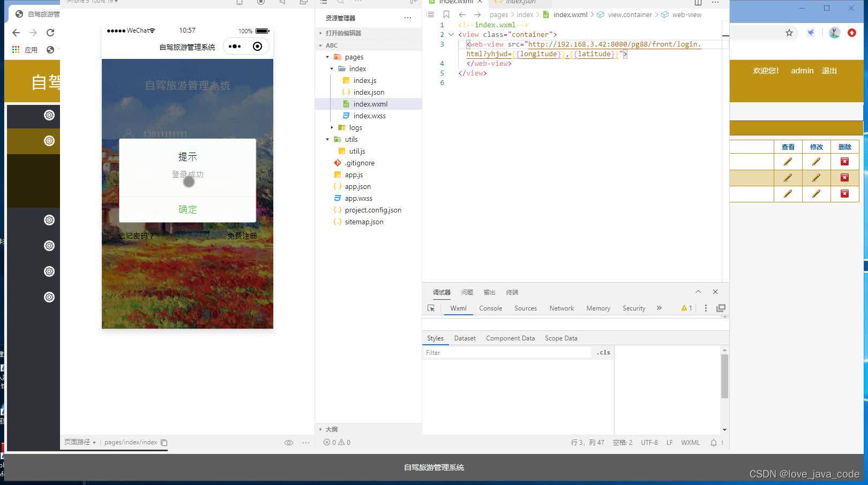Image resolution: width=868 pixels, height=485 pixels.
Task: Click the 退出 logout link
Action: click(829, 71)
